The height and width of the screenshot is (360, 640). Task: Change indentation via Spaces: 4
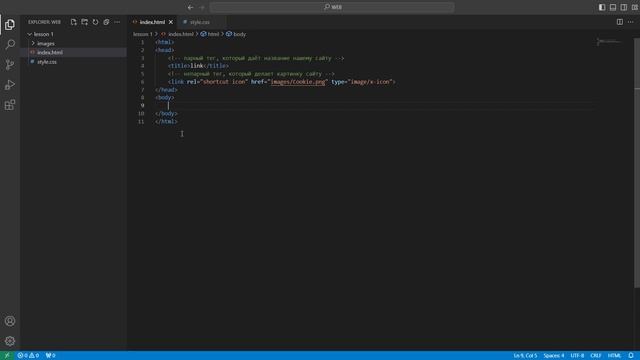(x=553, y=356)
